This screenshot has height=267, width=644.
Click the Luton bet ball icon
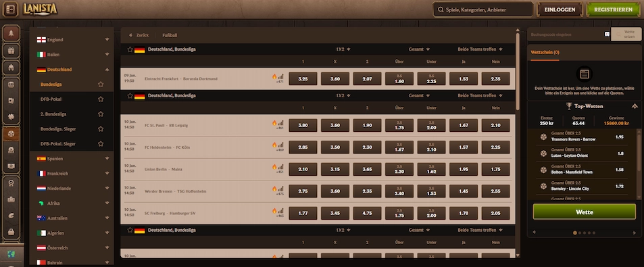[x=543, y=153]
